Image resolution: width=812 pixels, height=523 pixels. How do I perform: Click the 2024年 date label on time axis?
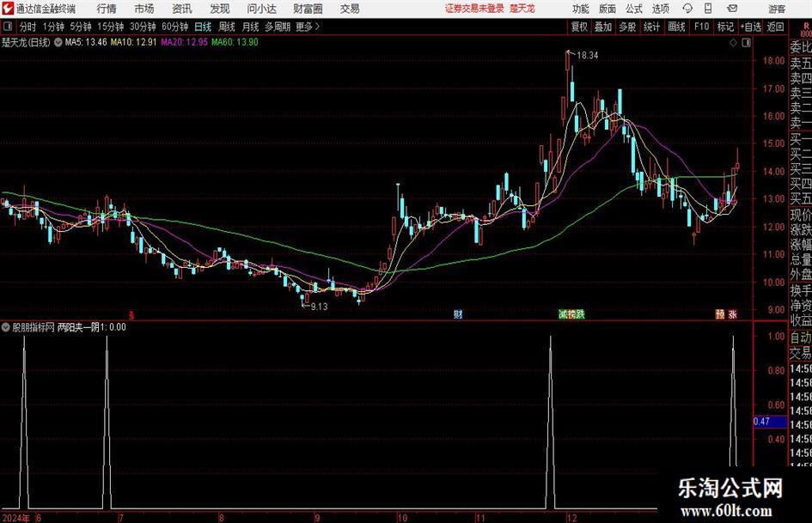pos(16,518)
